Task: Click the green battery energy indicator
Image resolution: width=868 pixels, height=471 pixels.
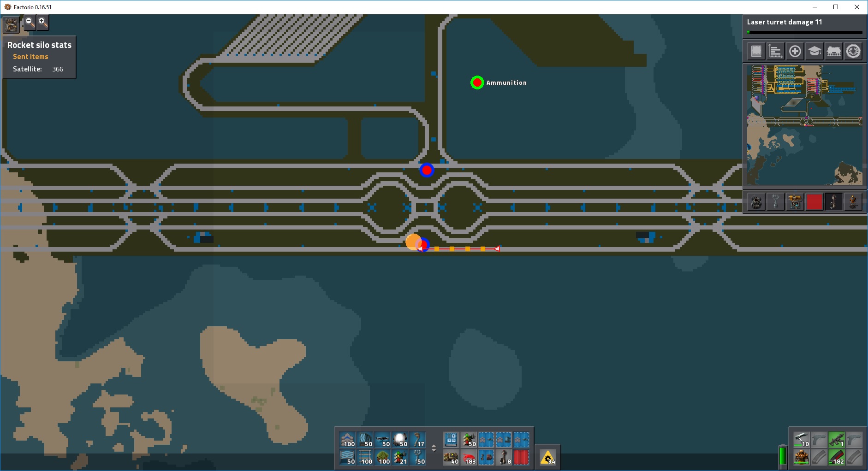Action: (x=783, y=456)
